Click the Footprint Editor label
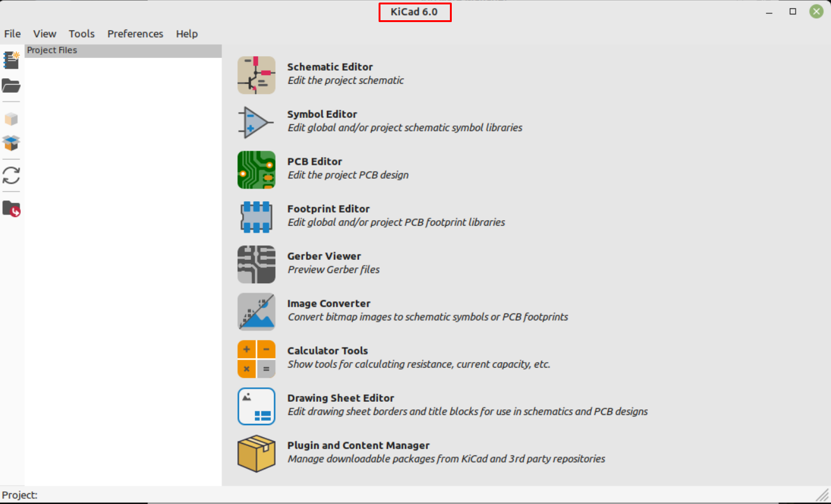831x504 pixels. click(x=328, y=209)
